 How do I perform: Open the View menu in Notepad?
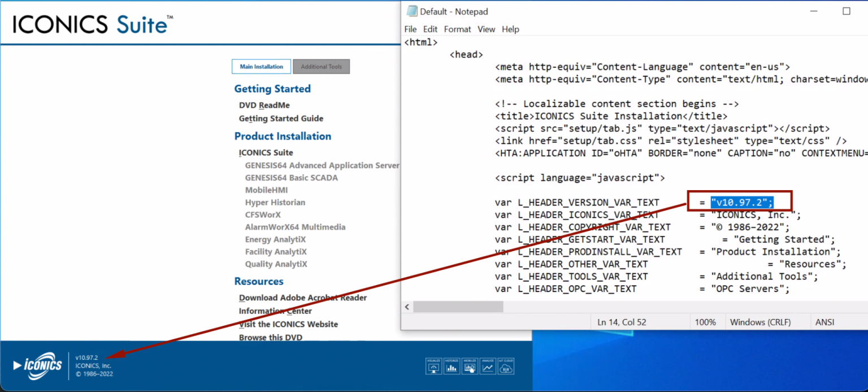click(x=486, y=29)
